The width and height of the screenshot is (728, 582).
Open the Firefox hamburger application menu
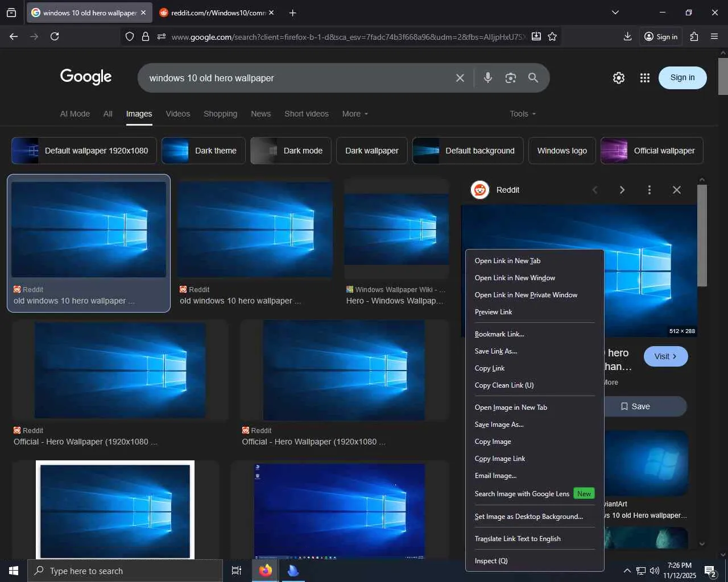pyautogui.click(x=714, y=36)
